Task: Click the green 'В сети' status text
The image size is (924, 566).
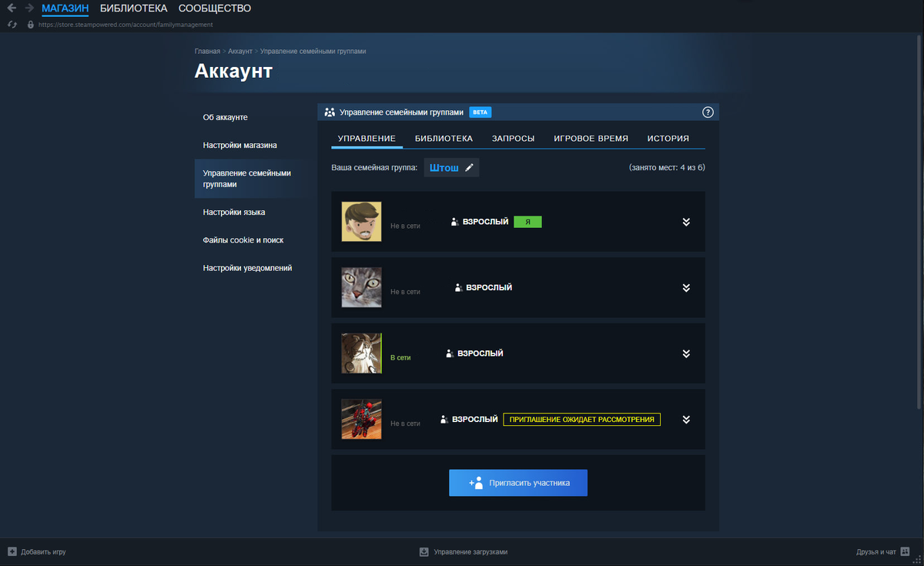Action: click(x=400, y=358)
